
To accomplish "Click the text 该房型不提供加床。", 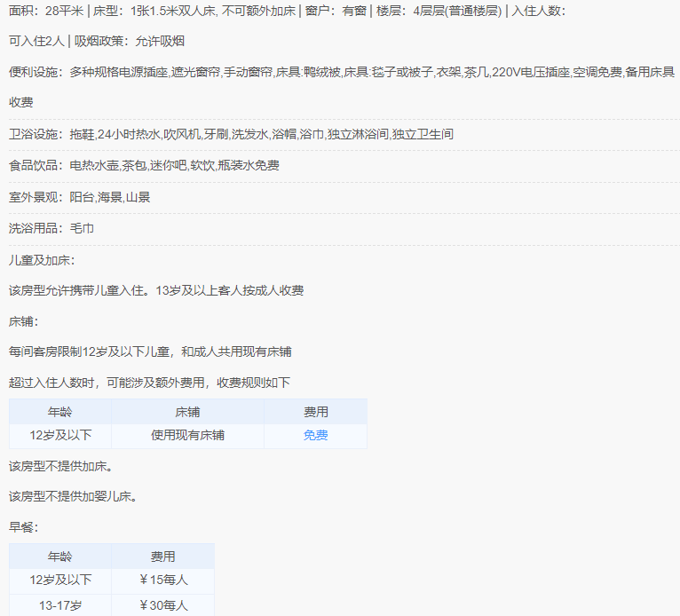I will 60,467.
